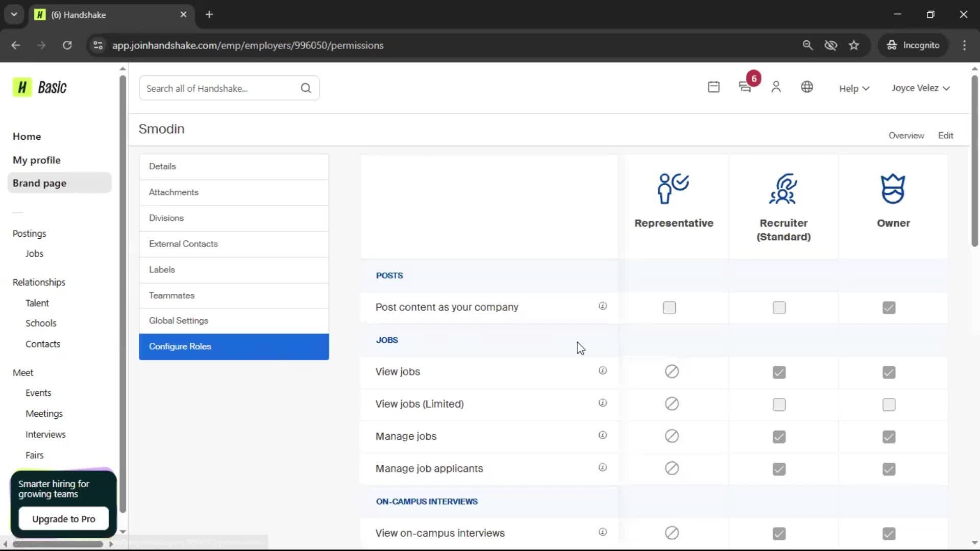Open browser tab search dropdown
The image size is (980, 551).
coord(14,14)
